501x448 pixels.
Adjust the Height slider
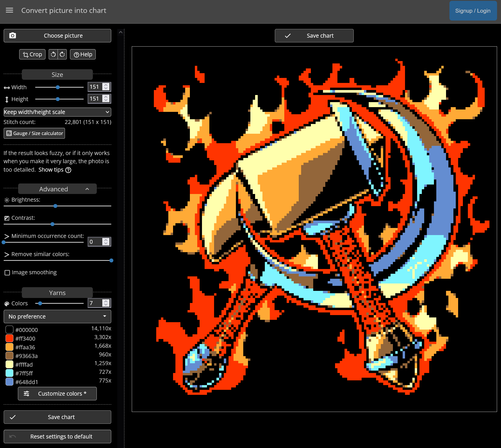(59, 99)
